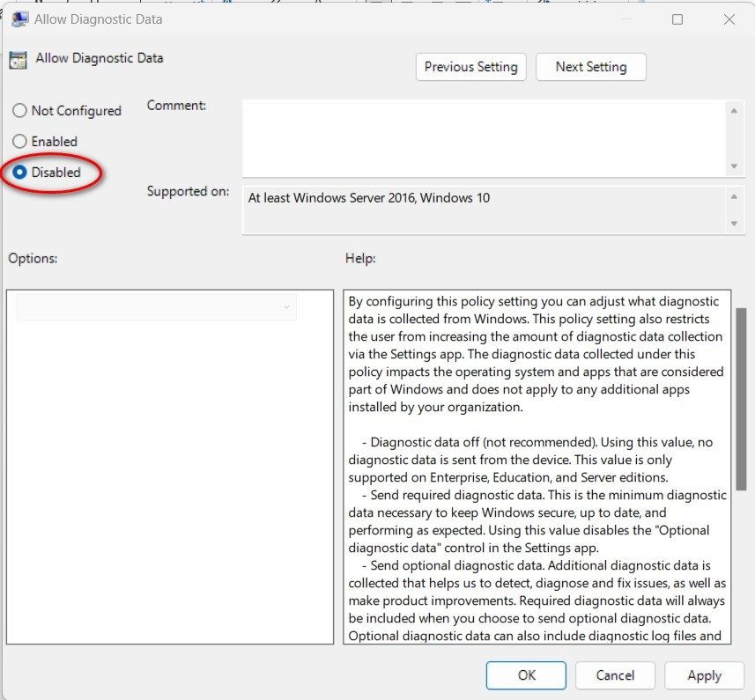Click the Supported on scroll down arrow
The image size is (755, 700).
(733, 225)
